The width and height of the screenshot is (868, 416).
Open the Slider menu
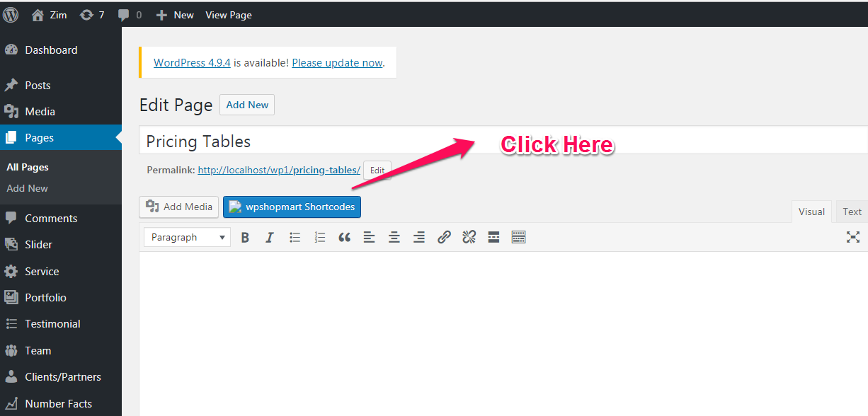61,244
